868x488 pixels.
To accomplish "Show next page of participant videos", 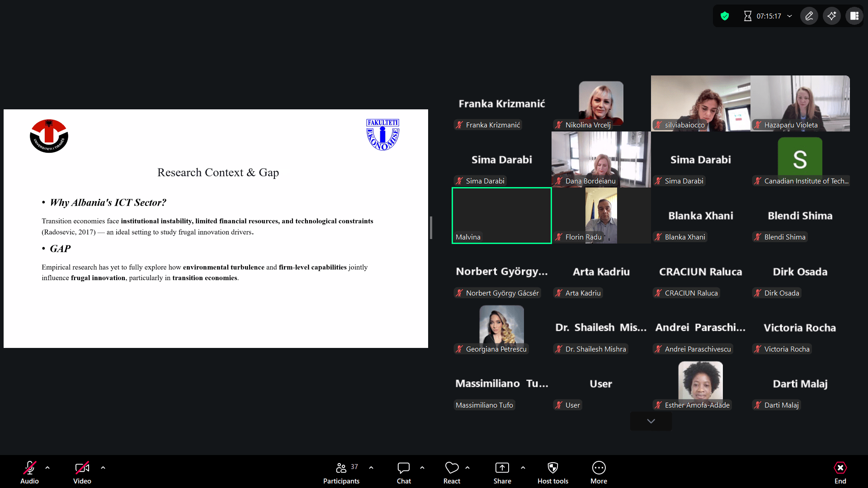I will (x=651, y=421).
